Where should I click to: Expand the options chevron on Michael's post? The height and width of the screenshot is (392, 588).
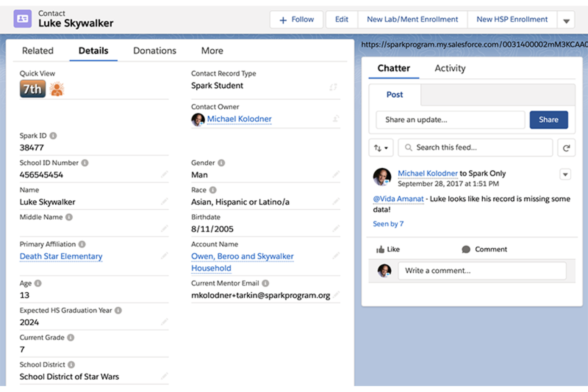pos(565,174)
